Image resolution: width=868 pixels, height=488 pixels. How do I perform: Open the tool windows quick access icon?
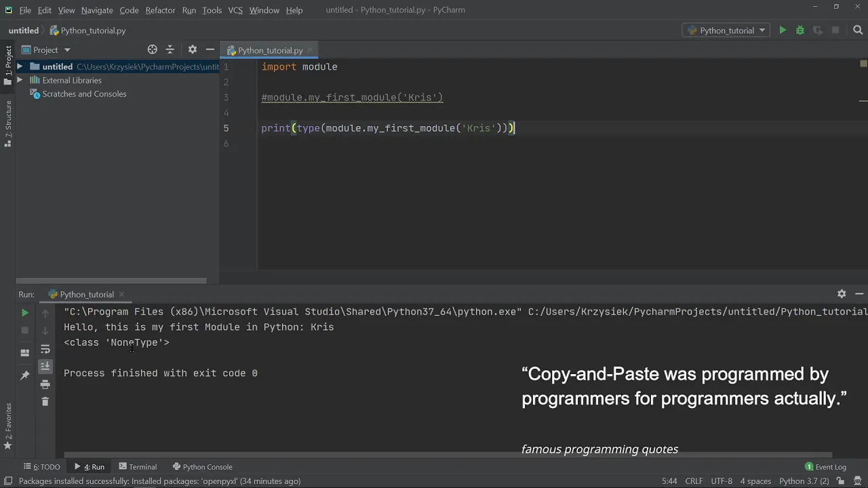click(x=8, y=481)
